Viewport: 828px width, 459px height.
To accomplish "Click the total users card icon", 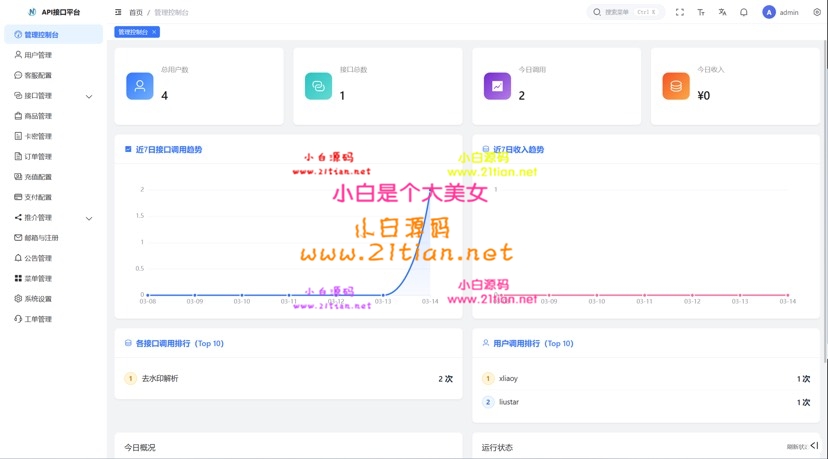I will 140,86.
